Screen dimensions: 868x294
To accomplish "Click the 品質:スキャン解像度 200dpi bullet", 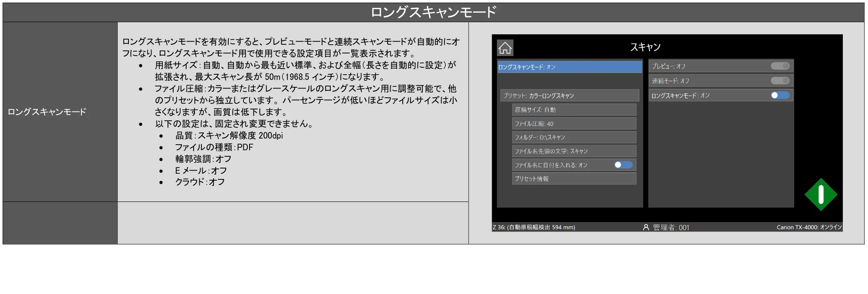I will pos(229,135).
